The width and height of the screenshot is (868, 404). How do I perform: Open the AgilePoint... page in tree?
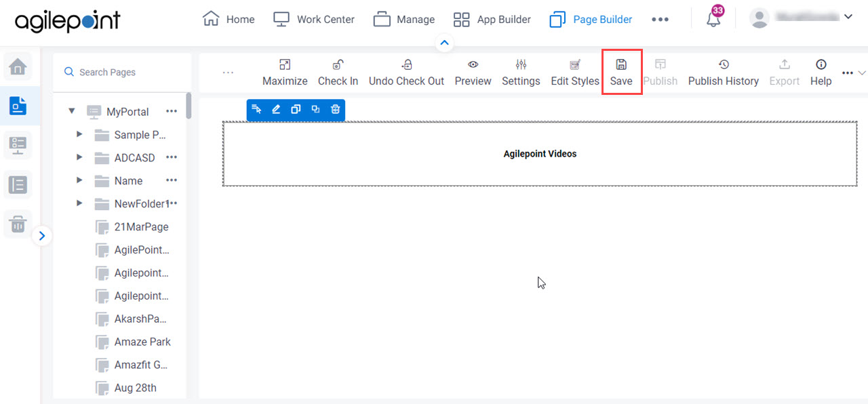[x=141, y=250]
